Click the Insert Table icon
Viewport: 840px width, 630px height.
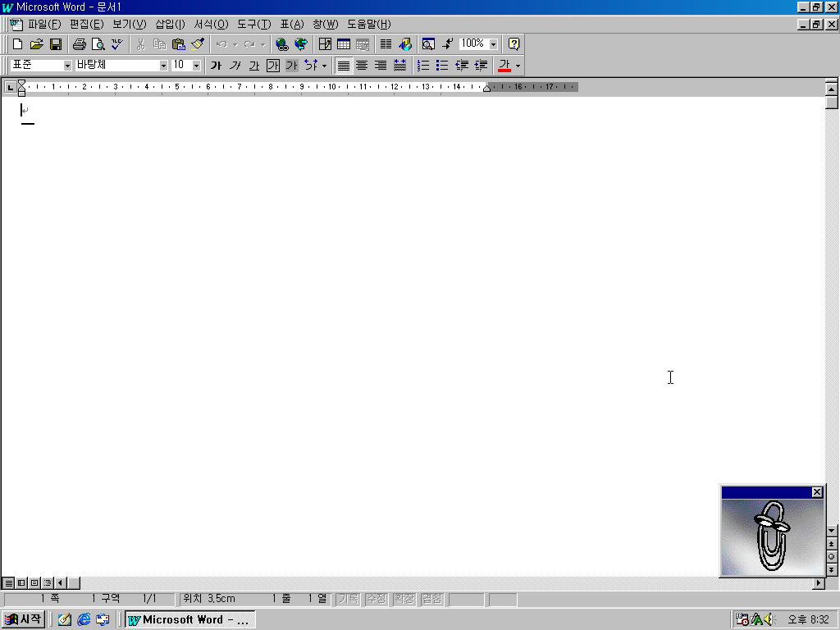tap(344, 44)
